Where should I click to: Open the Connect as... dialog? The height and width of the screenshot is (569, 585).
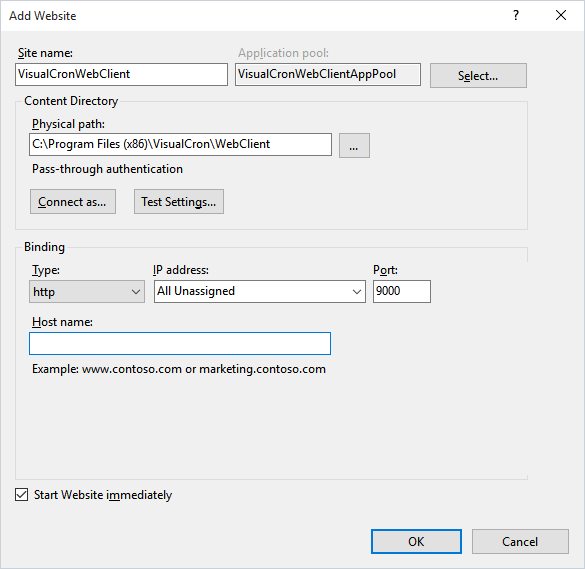click(x=73, y=201)
